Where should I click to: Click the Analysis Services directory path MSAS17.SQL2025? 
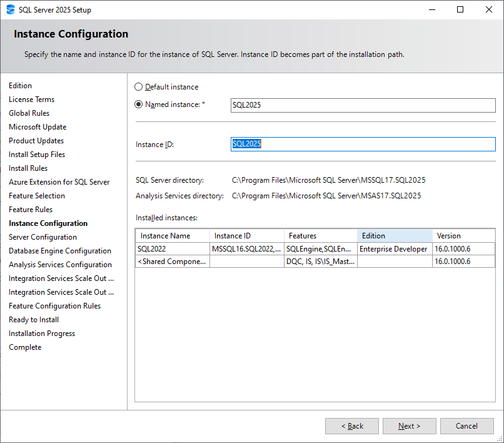tap(326, 196)
